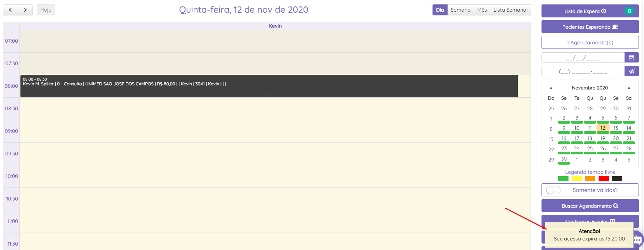The height and width of the screenshot is (250, 644).
Task: Open Pacientes Esperando panel
Action: coord(590,27)
